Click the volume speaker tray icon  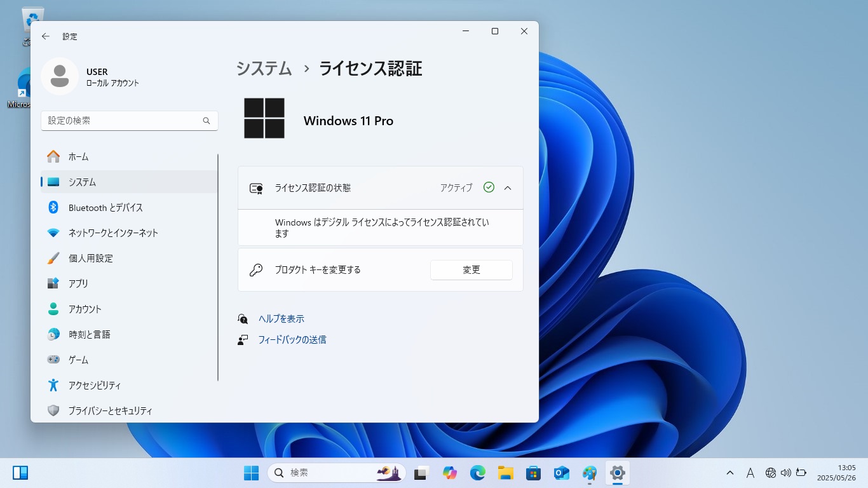(786, 473)
